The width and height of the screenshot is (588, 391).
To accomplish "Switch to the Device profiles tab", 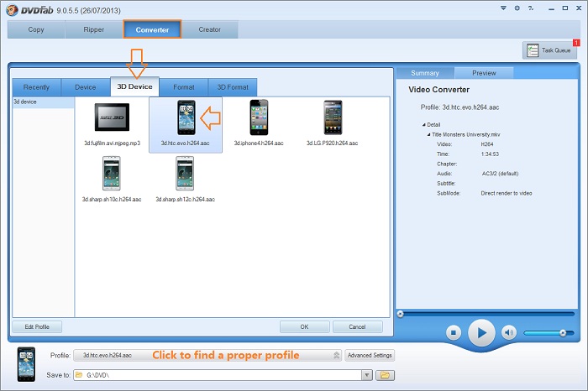I will pos(86,87).
